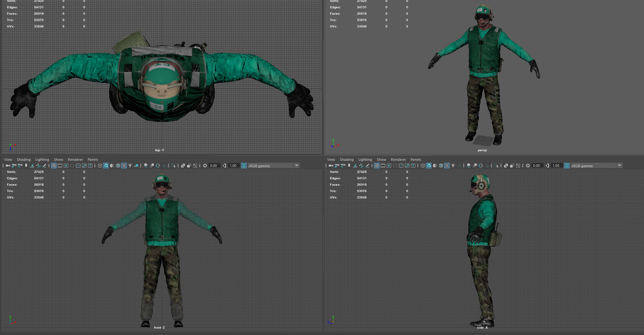
Task: Click gamma value field 1.00 in front panel
Action: [234, 166]
